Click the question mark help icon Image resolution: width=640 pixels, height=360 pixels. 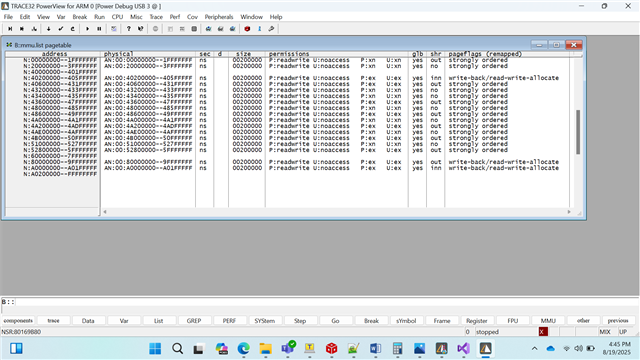tap(129, 29)
